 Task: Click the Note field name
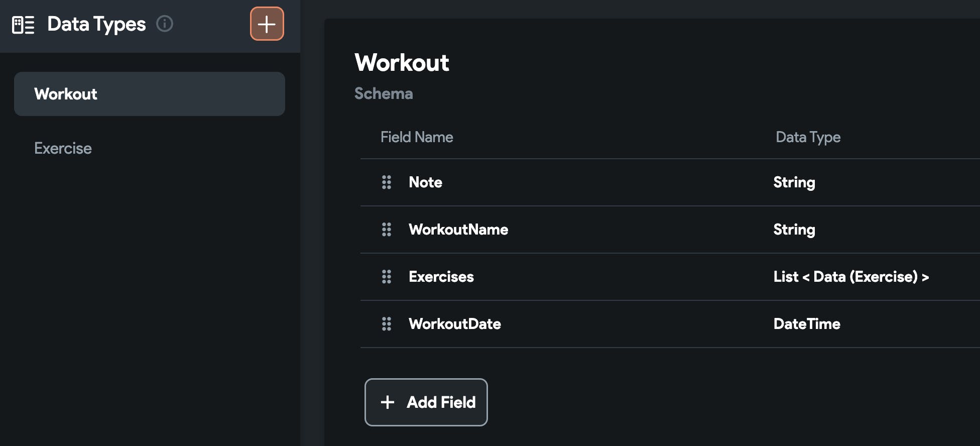coord(425,182)
